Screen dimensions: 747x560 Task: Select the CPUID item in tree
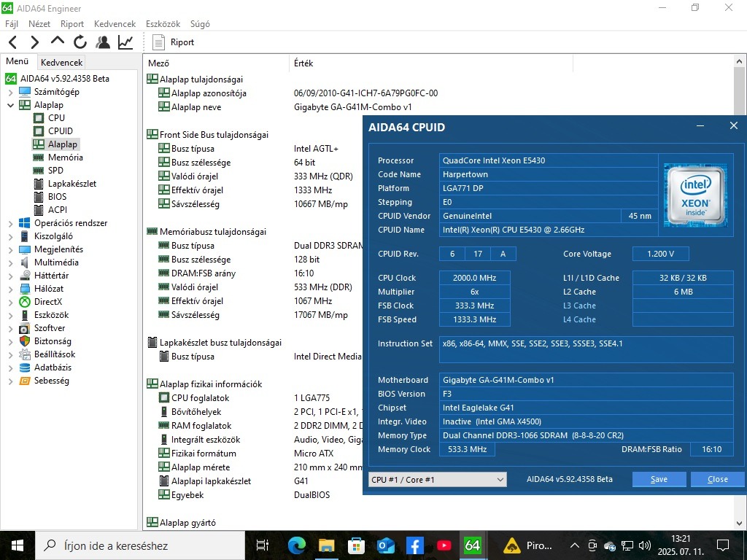61,131
